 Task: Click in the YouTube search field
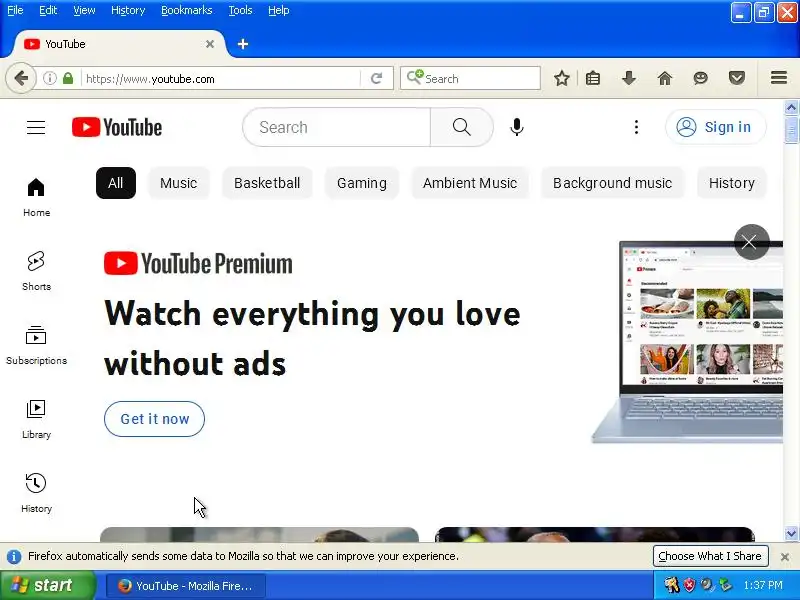coord(337,127)
